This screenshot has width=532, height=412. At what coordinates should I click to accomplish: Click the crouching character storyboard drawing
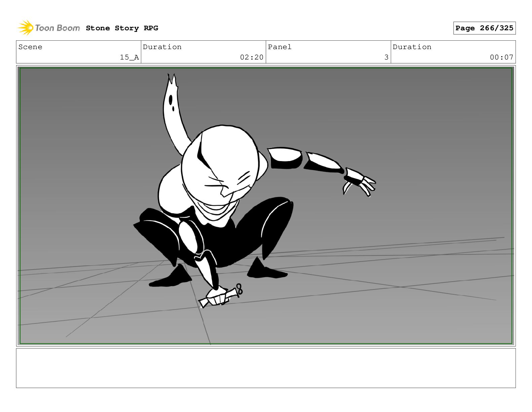click(x=254, y=191)
